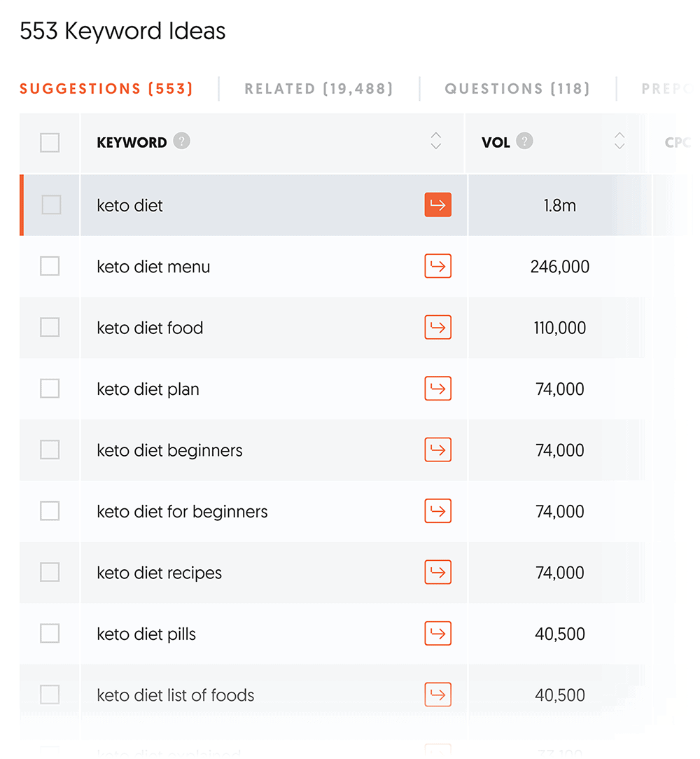Click the arrow icon for "keto diet recipes"
This screenshot has height=759, width=700.
pos(437,572)
